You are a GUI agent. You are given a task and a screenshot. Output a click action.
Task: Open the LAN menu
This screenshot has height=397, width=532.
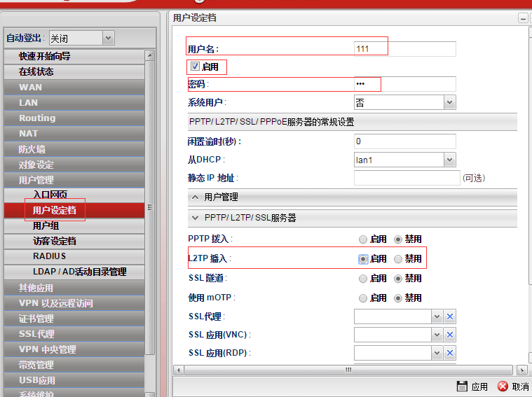74,103
